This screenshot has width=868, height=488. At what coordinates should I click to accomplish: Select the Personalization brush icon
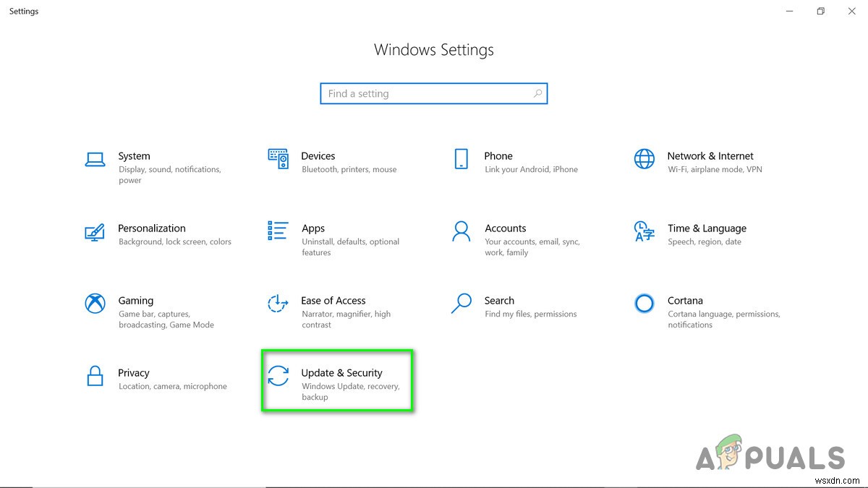pos(95,232)
